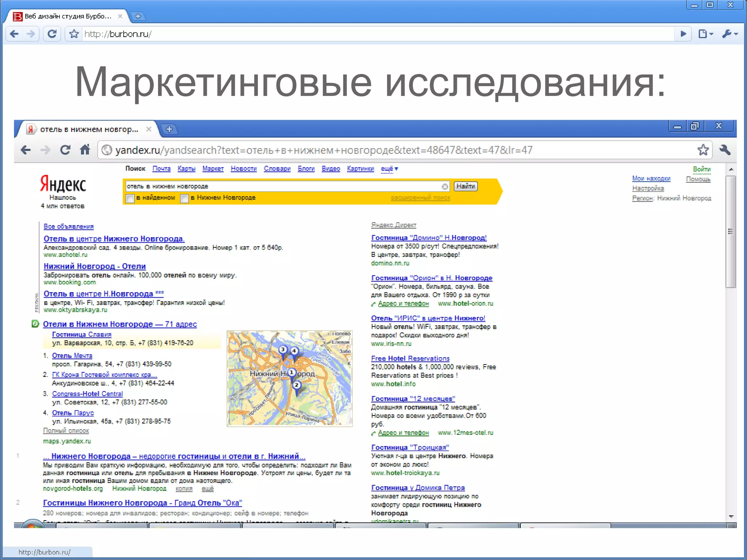Click map marker number 4
This screenshot has width=747, height=560.
point(294,352)
